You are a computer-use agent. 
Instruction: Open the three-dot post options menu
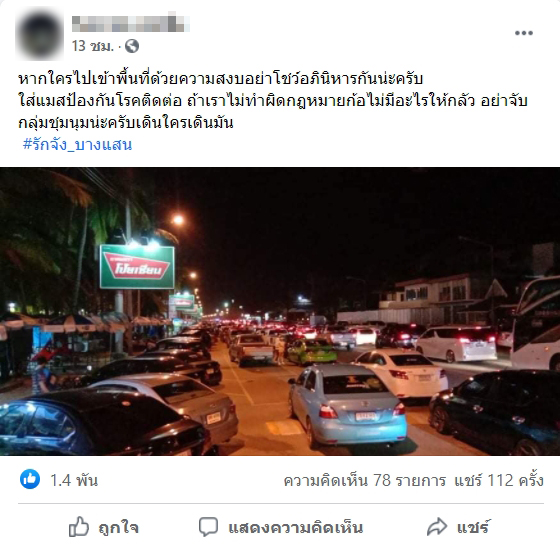524,33
